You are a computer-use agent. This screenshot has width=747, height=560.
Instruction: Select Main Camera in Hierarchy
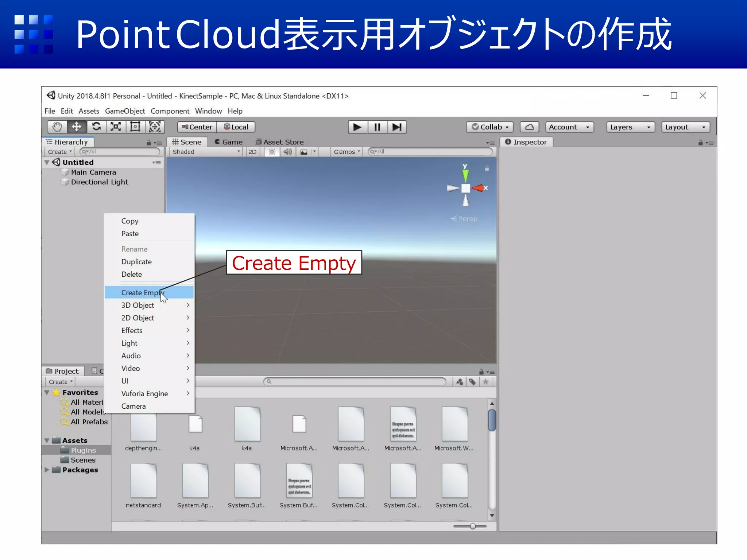(93, 172)
